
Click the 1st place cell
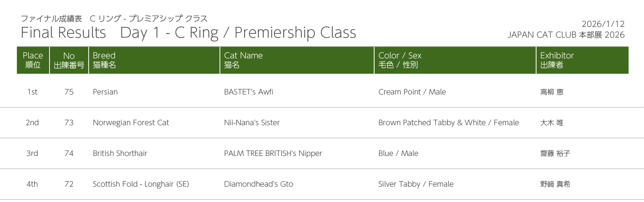click(x=32, y=92)
